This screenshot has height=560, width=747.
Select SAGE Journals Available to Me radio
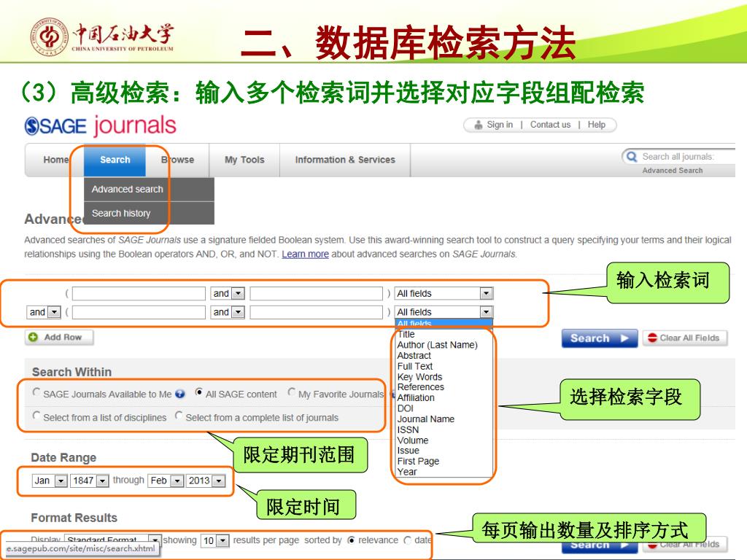point(36,392)
